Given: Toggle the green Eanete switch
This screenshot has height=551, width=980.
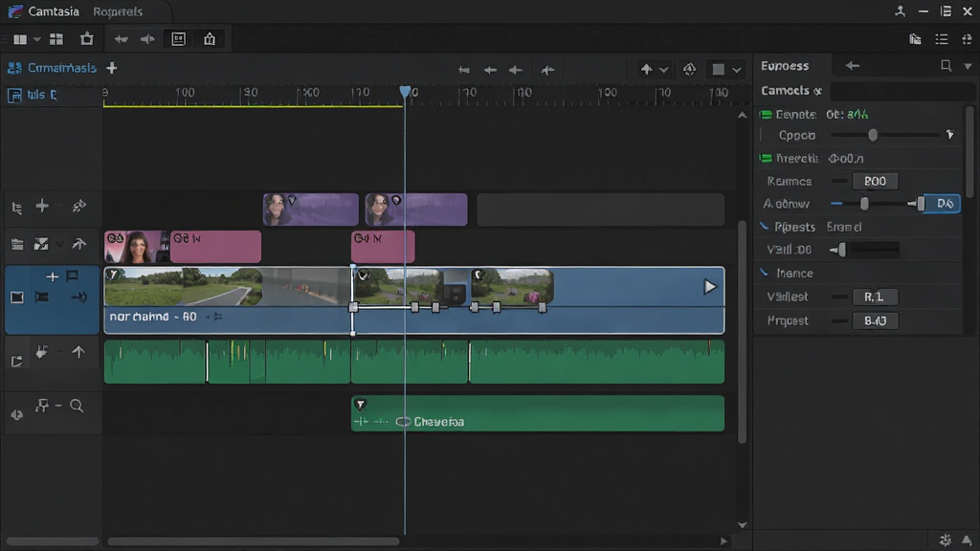Looking at the screenshot, I should (766, 115).
